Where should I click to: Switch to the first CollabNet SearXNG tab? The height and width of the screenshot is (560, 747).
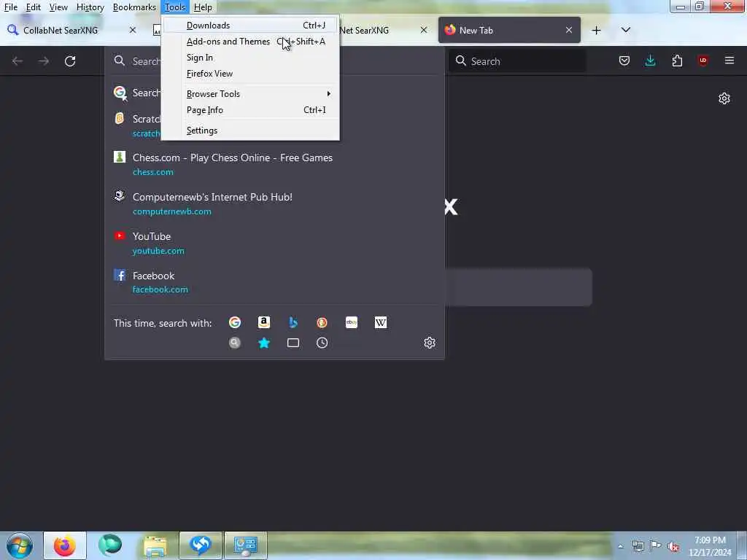[71, 30]
